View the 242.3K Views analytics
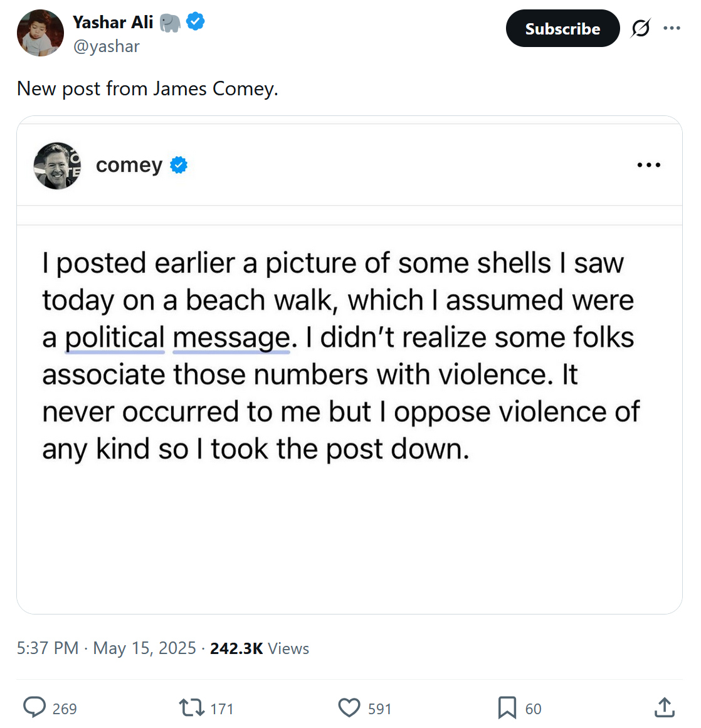 coord(260,648)
